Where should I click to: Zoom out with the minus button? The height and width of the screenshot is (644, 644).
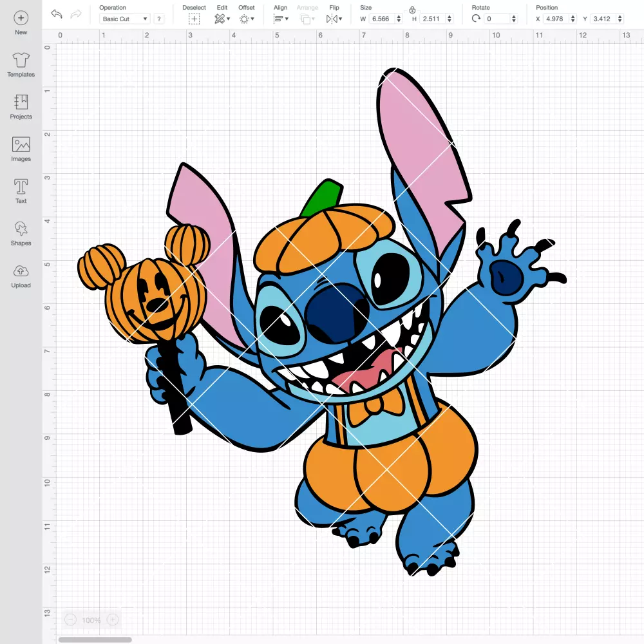tap(70, 620)
